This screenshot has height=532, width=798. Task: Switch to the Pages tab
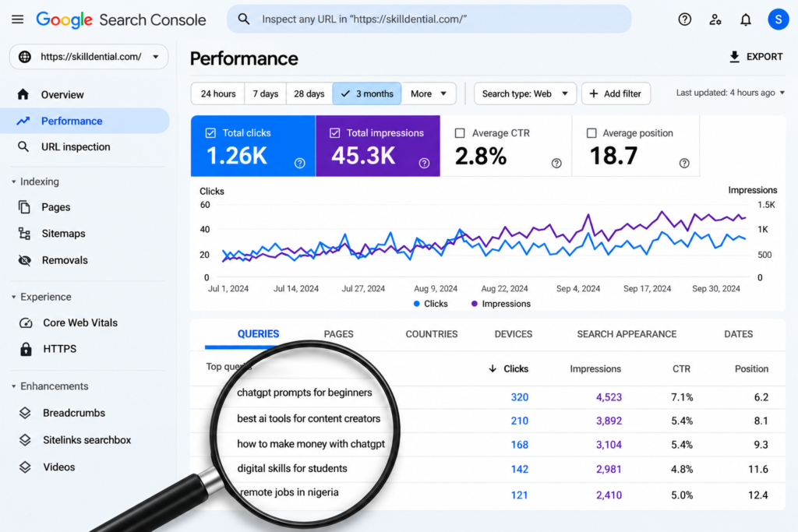(338, 334)
